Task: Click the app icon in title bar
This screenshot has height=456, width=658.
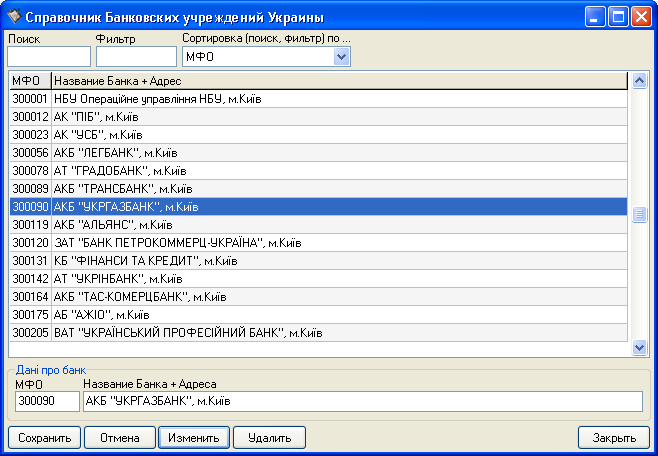Action: (13, 17)
